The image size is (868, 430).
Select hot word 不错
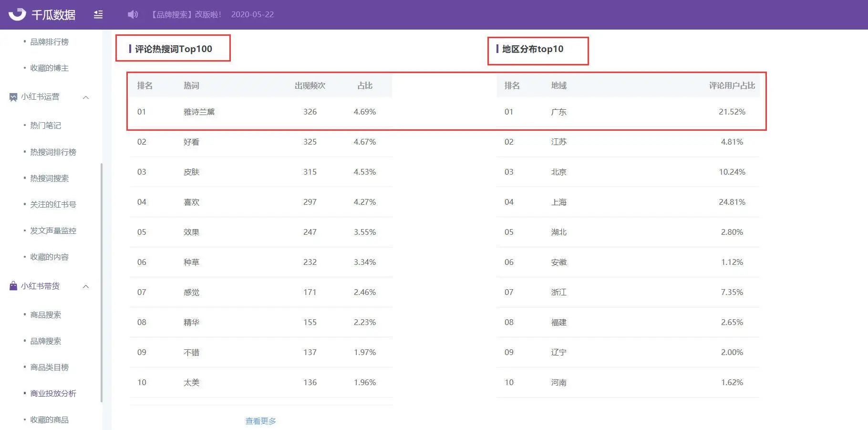tap(191, 352)
